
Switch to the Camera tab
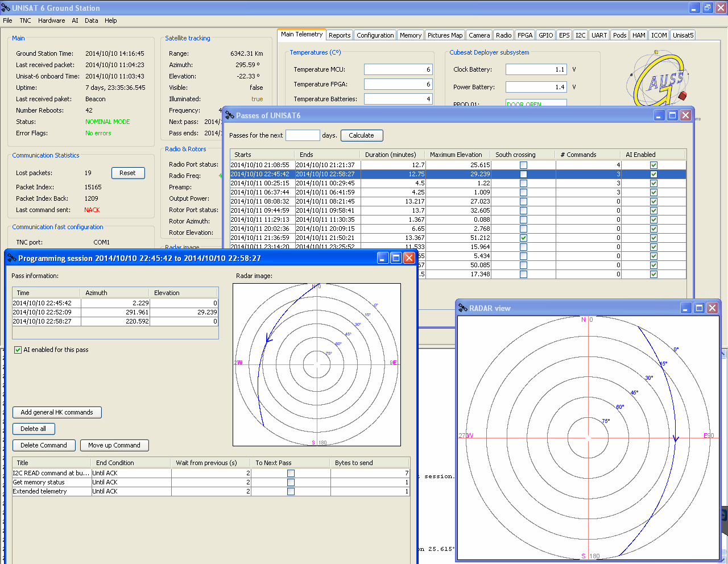pyautogui.click(x=479, y=35)
